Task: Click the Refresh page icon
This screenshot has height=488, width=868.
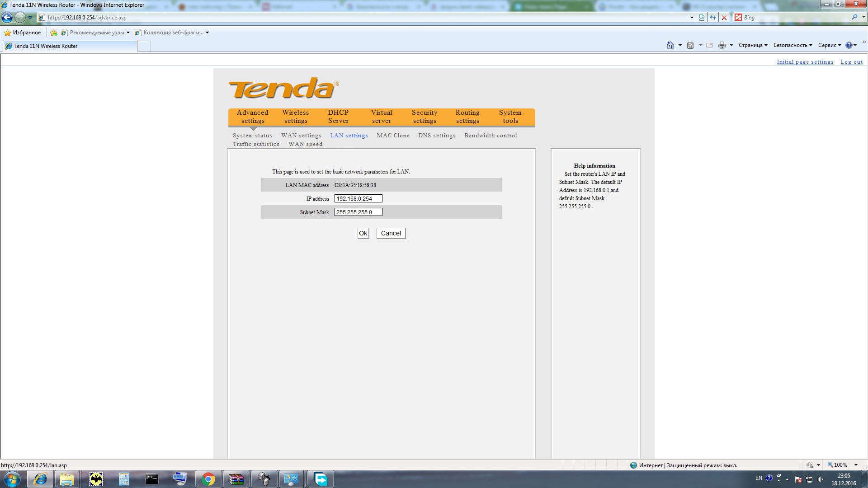Action: pos(713,18)
